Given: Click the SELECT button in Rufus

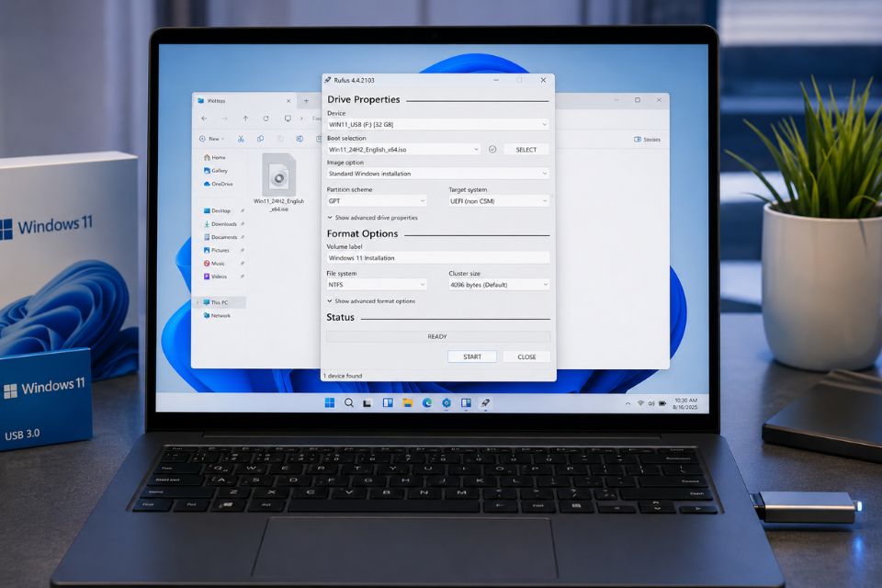Looking at the screenshot, I should click(x=526, y=149).
